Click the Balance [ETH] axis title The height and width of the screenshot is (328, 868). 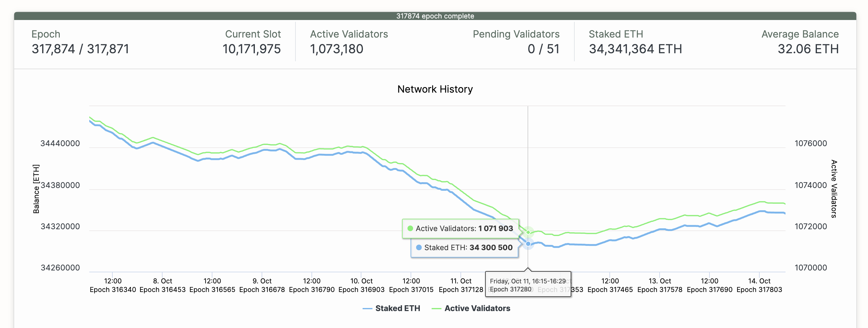[36, 189]
